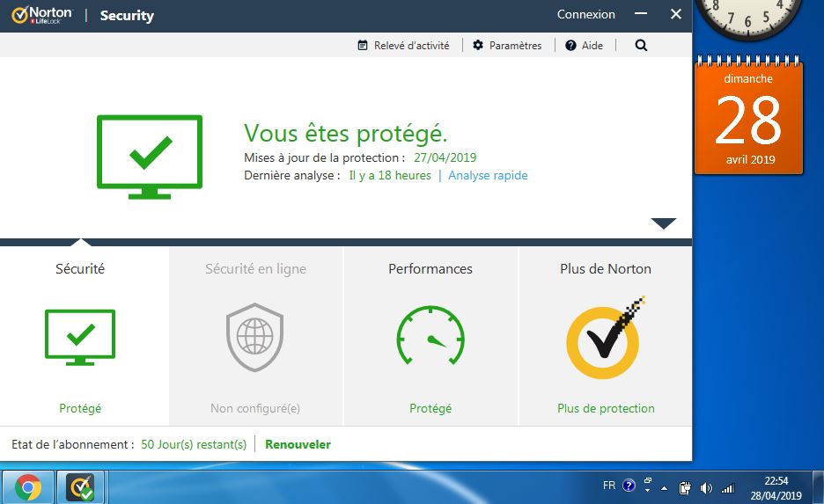Expand the details with the down triangle
Screen dimensions: 824x504
(x=663, y=223)
